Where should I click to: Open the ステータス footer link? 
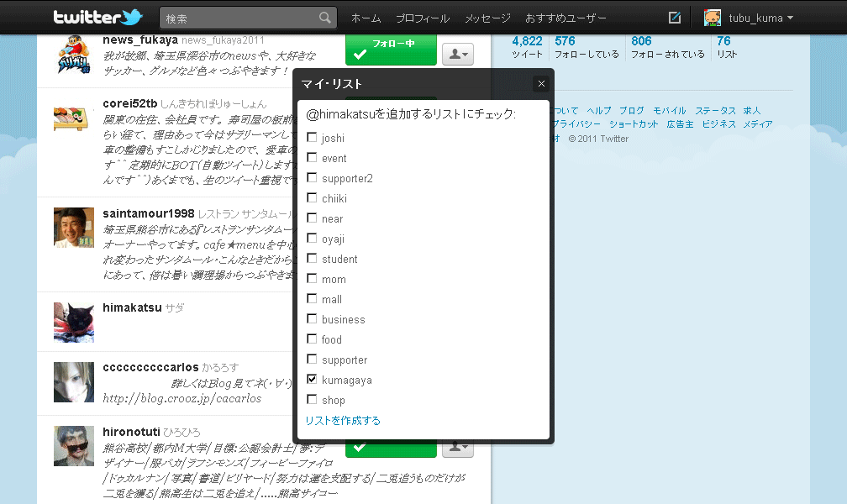(x=715, y=110)
